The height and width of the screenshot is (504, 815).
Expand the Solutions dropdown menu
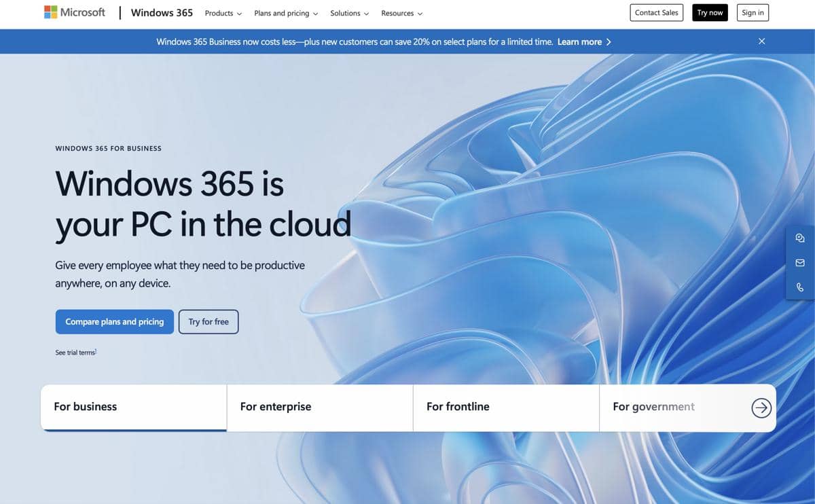(350, 13)
